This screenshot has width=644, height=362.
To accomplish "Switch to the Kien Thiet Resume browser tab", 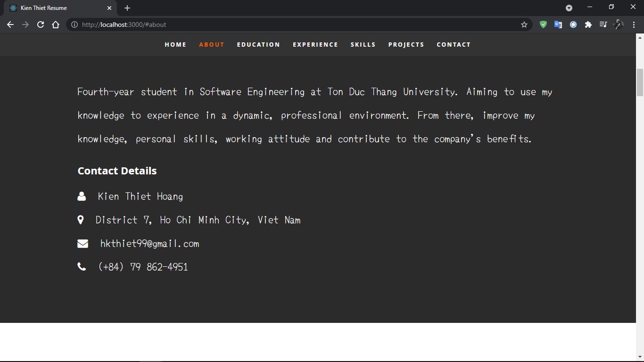I will tap(57, 8).
